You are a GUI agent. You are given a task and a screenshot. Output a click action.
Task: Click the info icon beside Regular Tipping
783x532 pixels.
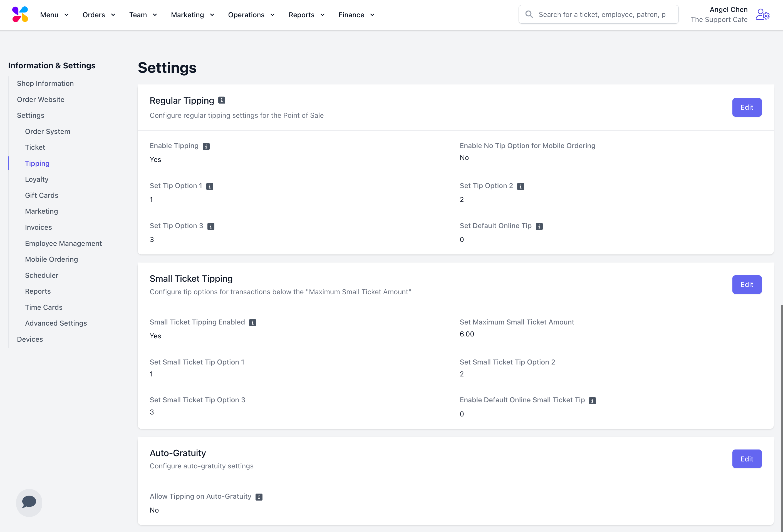(222, 100)
